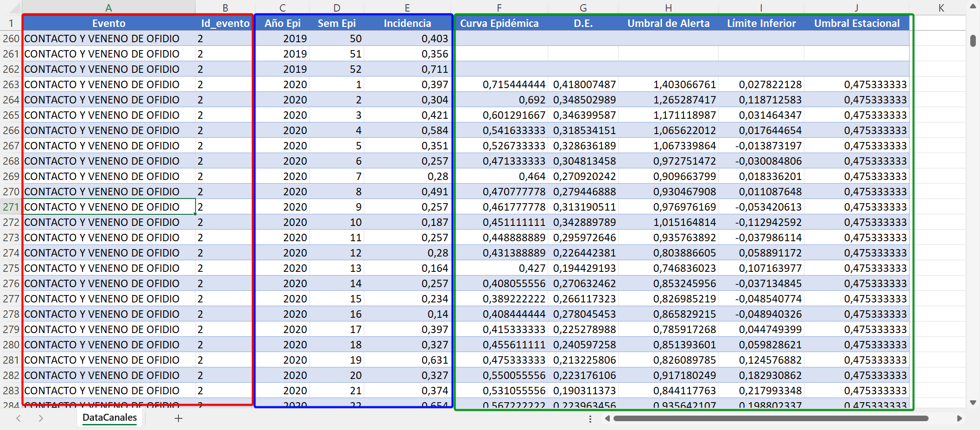
Task: Click the Evento header cell
Action: tap(108, 23)
